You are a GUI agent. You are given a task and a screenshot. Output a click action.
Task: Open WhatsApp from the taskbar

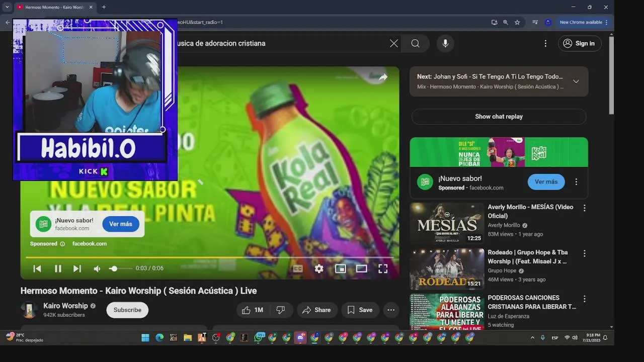(x=259, y=338)
